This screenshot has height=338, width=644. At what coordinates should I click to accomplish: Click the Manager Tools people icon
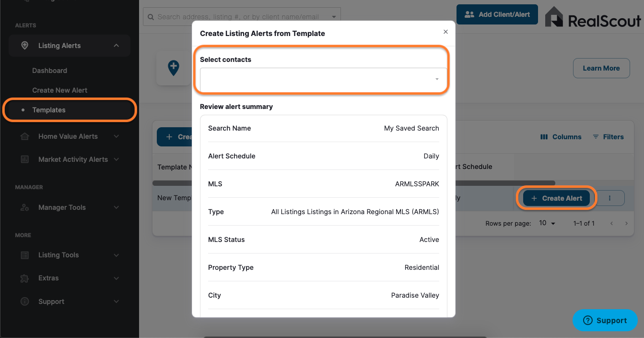coord(25,207)
